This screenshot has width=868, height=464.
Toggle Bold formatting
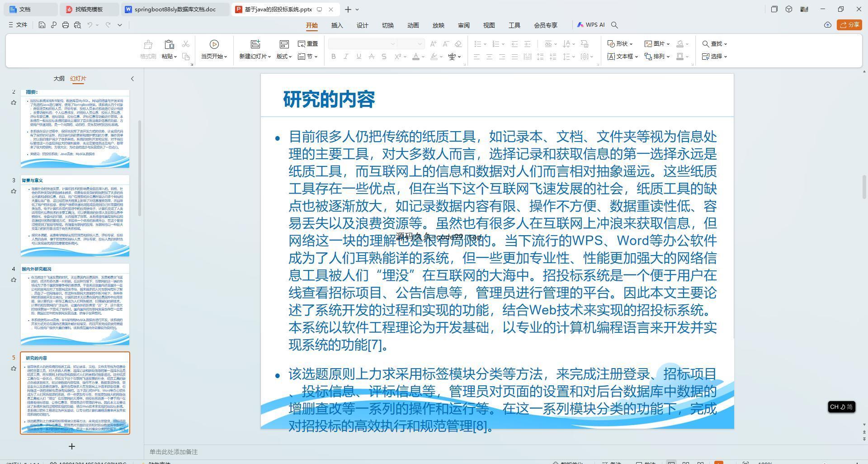click(x=334, y=57)
